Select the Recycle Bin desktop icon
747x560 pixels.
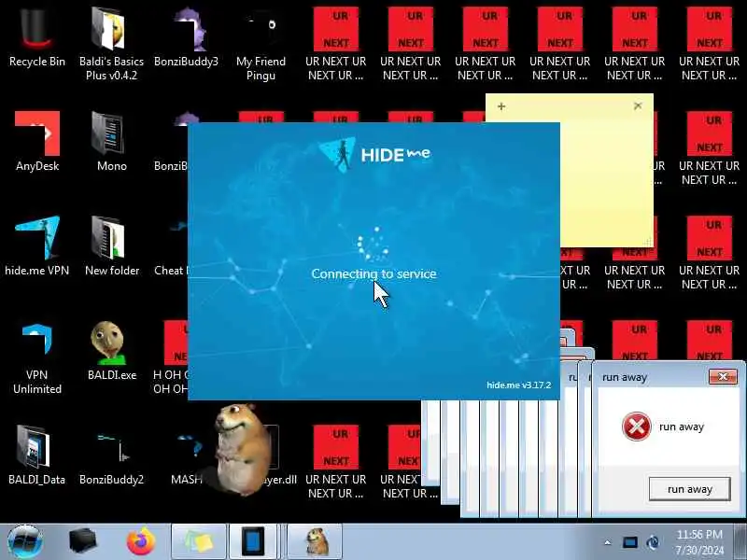[36, 38]
